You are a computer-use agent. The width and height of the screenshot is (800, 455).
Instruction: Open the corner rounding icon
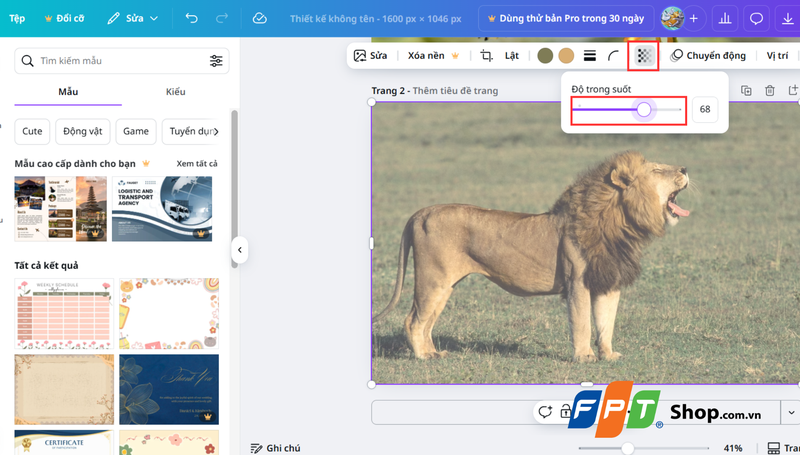pos(614,56)
